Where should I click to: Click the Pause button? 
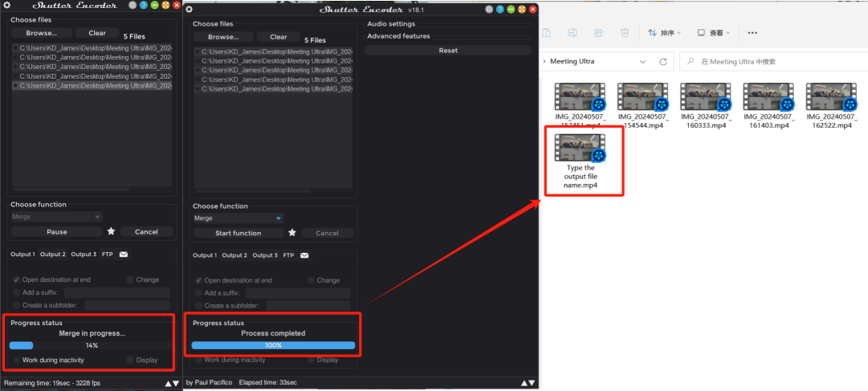[56, 231]
